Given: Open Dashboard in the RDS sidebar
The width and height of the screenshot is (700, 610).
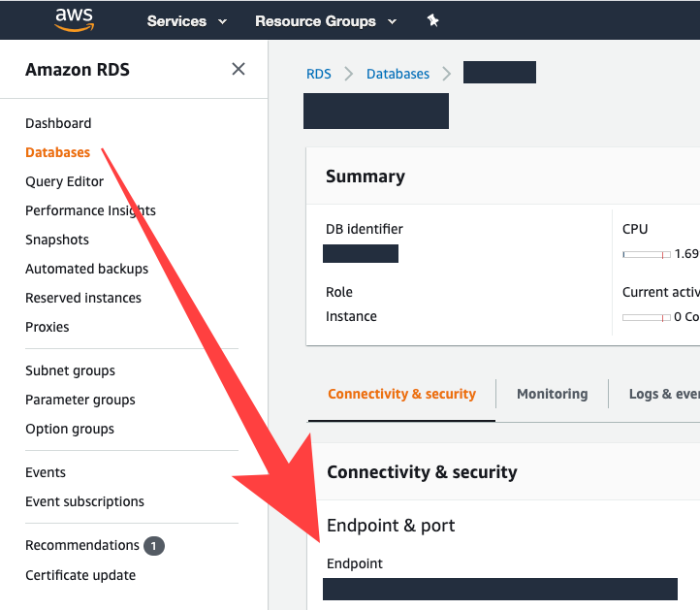Looking at the screenshot, I should [x=58, y=123].
